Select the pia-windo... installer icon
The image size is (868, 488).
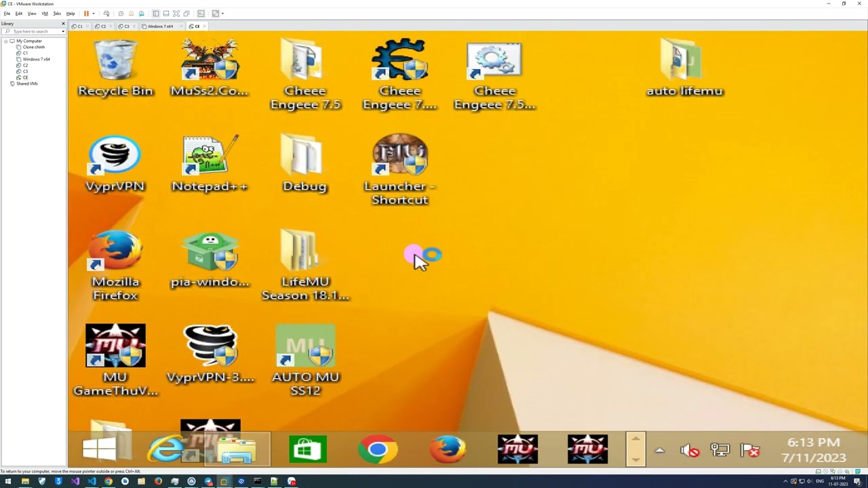210,259
